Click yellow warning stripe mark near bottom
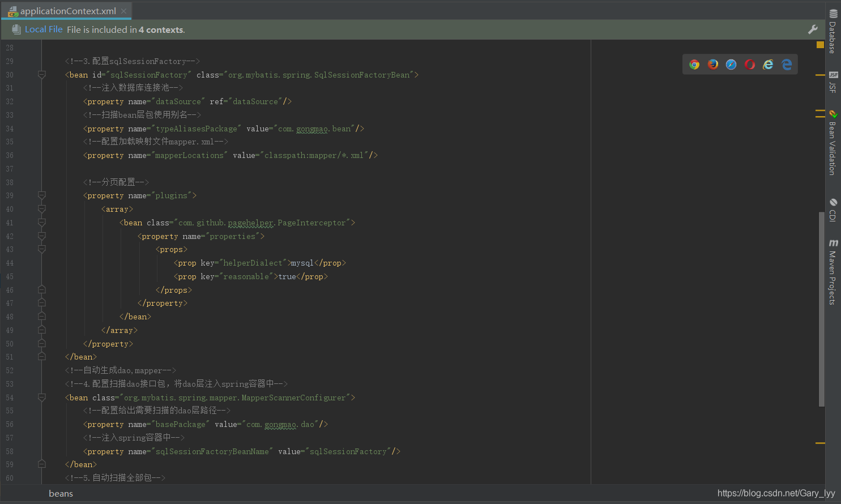841x504 pixels. tap(820, 443)
